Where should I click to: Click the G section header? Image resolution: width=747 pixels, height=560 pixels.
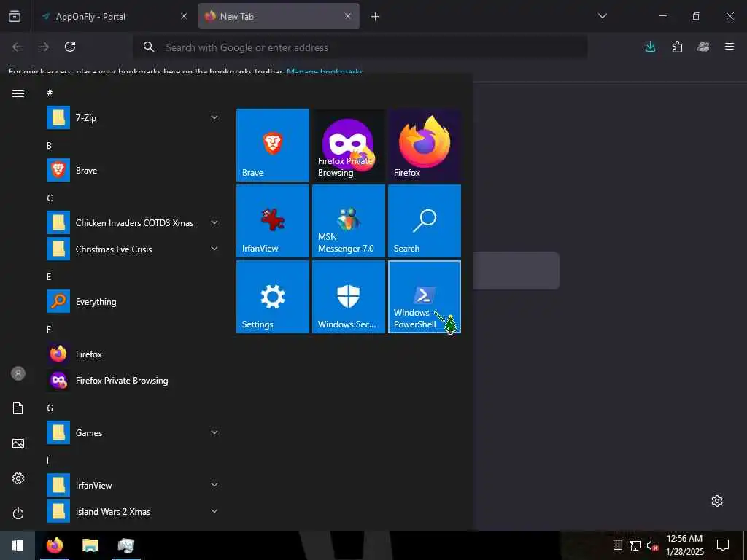pyautogui.click(x=50, y=408)
